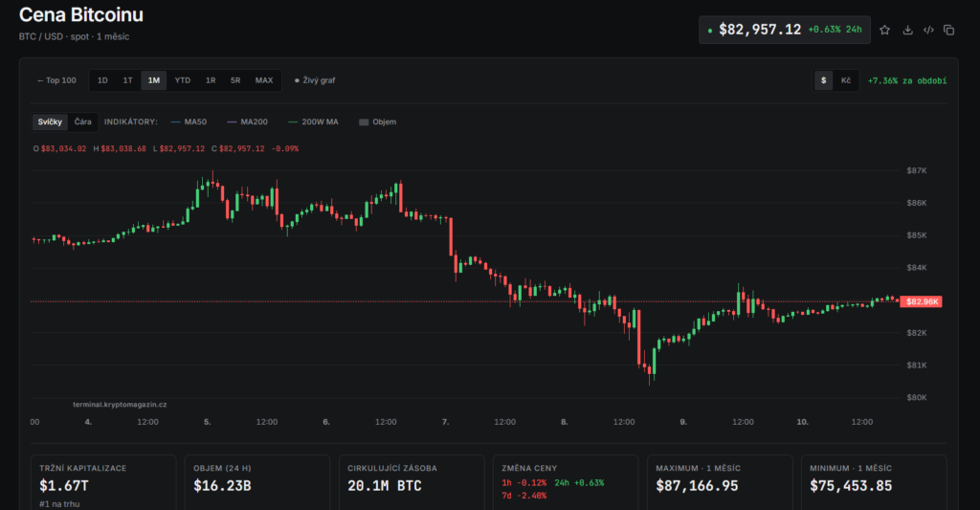Select Čára line chart type
This screenshot has width=980, height=510.
(82, 122)
